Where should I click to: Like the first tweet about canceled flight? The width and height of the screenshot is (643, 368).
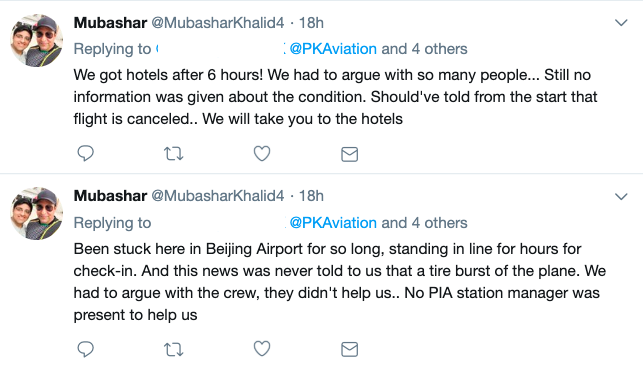[262, 153]
